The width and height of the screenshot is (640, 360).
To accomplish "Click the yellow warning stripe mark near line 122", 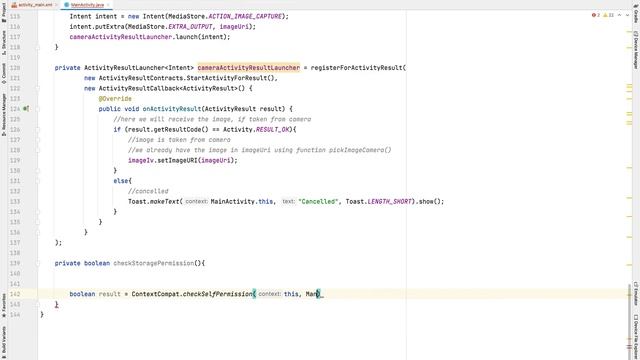I will coord(629,87).
